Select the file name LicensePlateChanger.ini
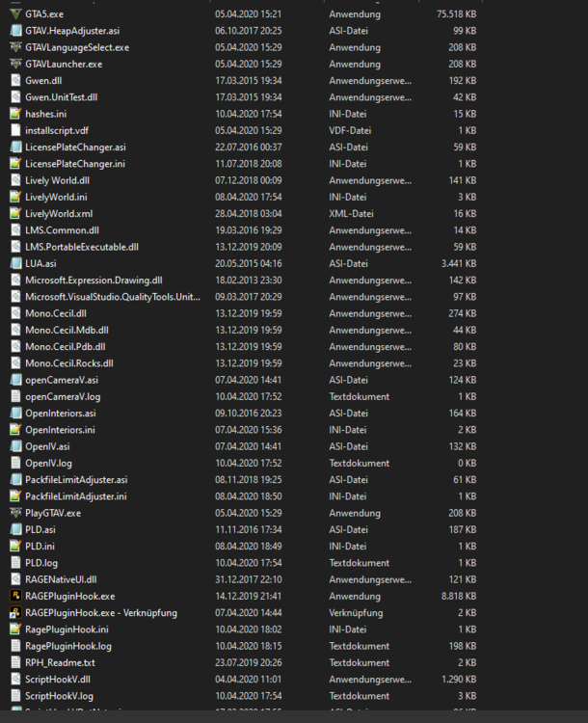Screen dimensions: 588x723 pyautogui.click(x=75, y=164)
